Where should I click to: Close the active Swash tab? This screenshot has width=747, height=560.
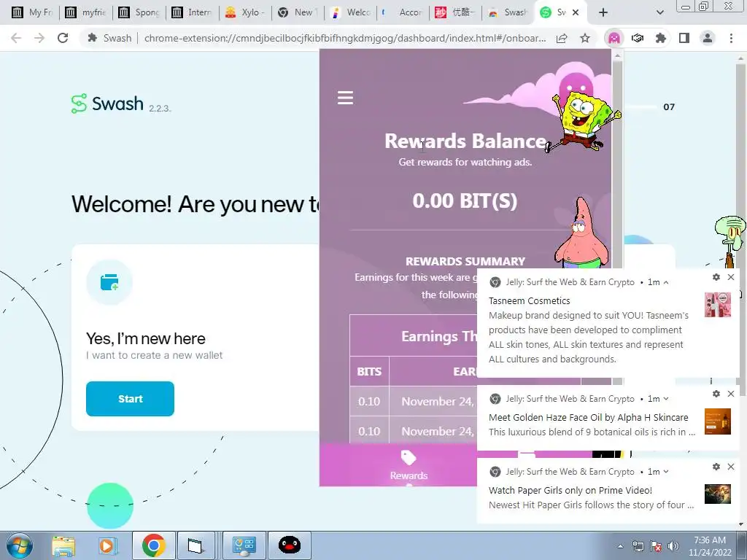coord(576,12)
